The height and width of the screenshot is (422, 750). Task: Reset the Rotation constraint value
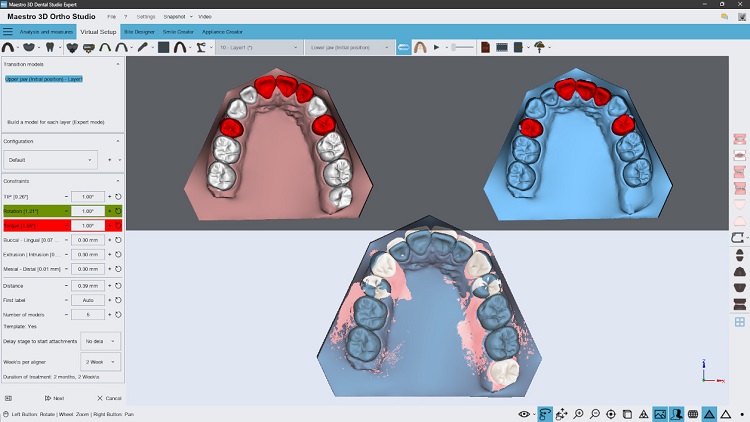point(118,211)
